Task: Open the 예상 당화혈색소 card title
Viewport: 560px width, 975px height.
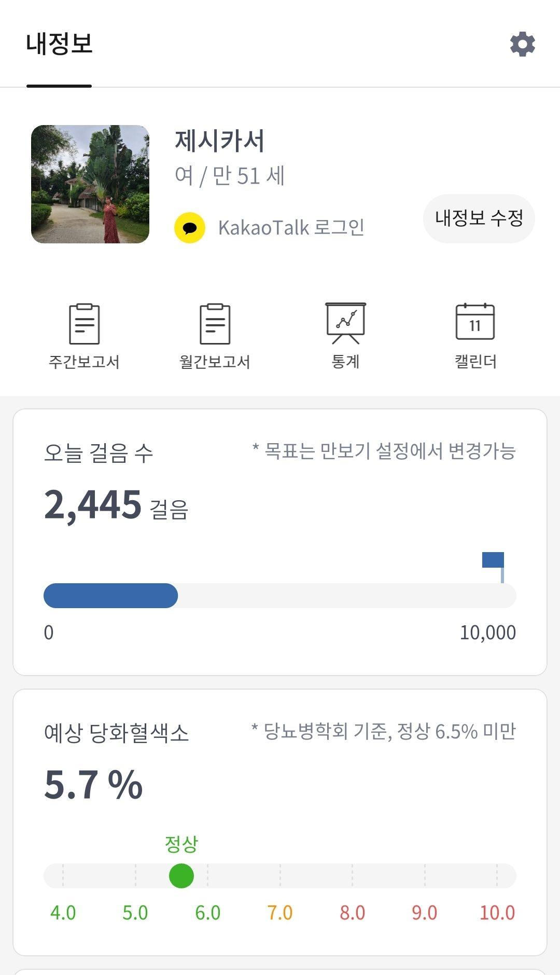Action: click(117, 733)
